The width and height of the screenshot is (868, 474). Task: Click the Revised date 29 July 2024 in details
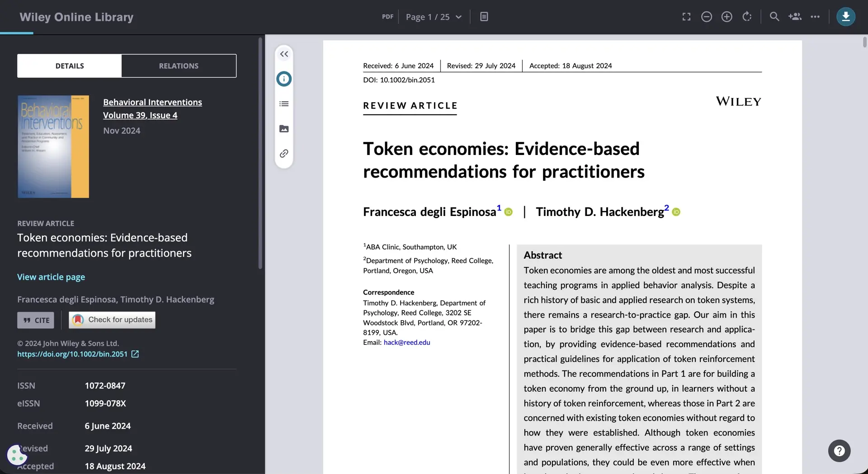coord(108,449)
